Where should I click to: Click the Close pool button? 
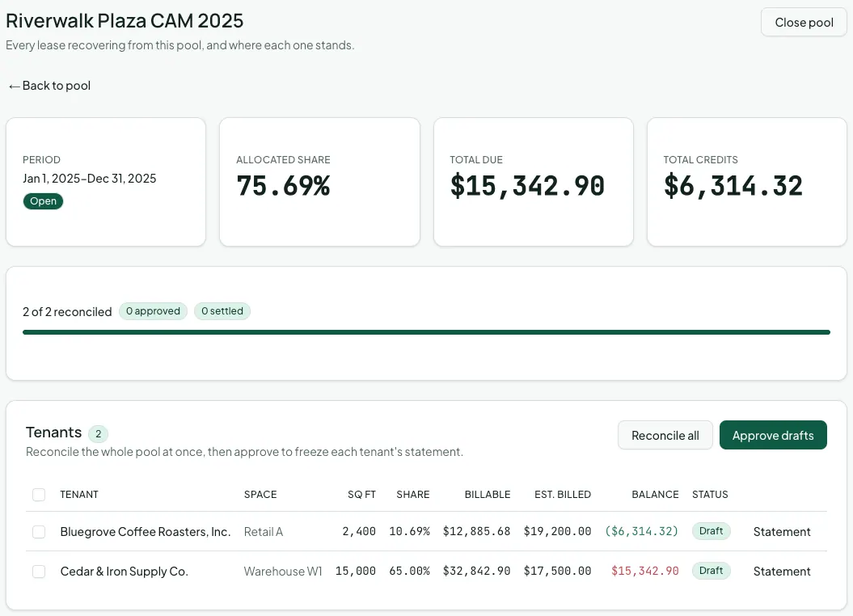coord(804,23)
